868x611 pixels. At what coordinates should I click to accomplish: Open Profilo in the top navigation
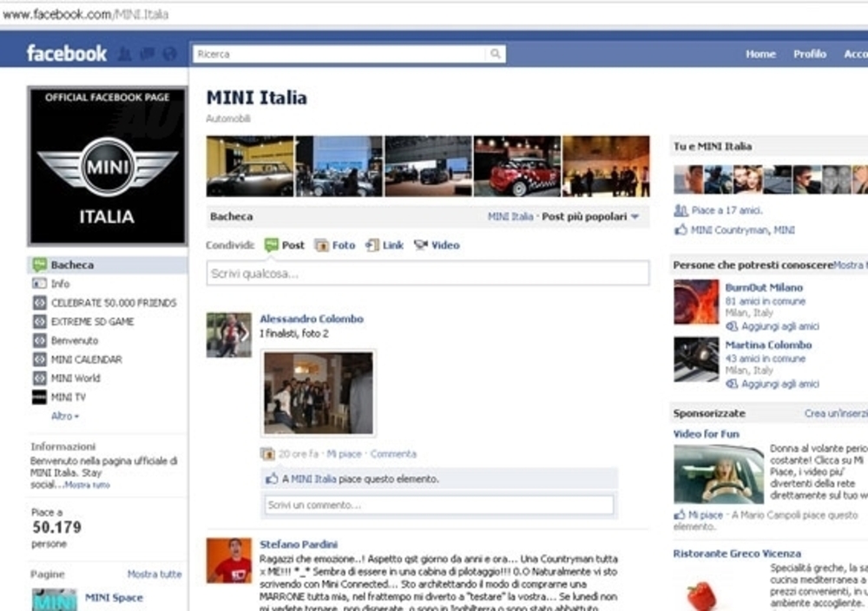click(809, 54)
